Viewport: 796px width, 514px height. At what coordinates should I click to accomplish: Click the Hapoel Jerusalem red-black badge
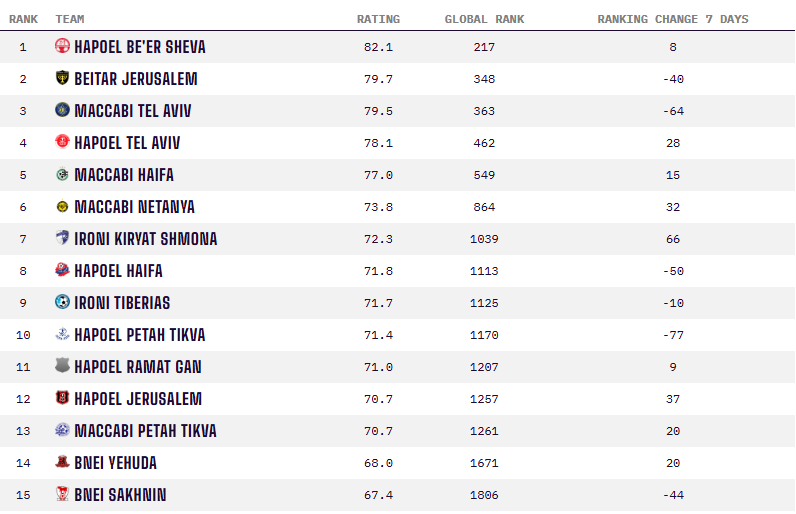tap(62, 398)
